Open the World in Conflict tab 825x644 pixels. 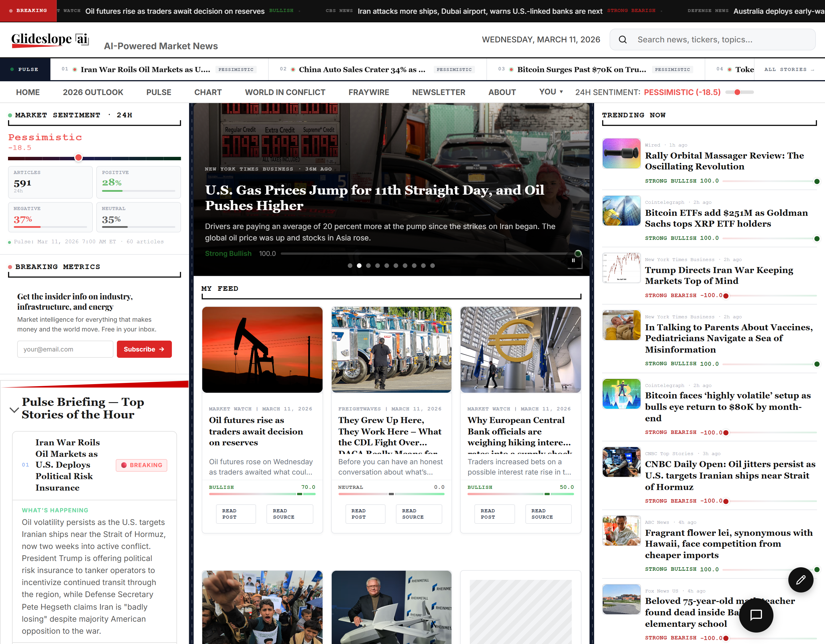coord(285,92)
